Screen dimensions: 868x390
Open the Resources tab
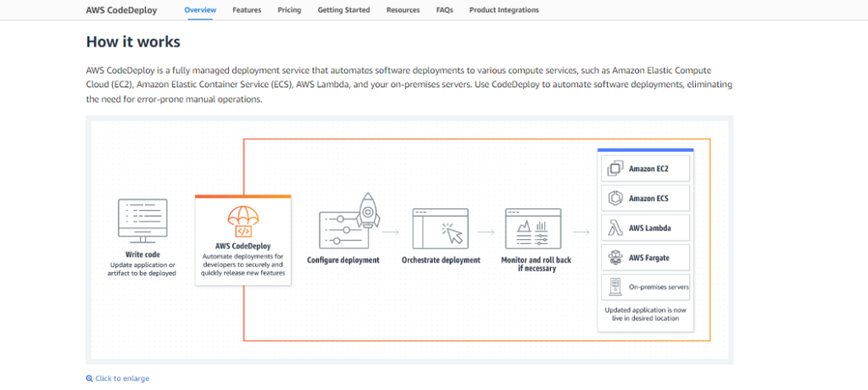pyautogui.click(x=403, y=10)
